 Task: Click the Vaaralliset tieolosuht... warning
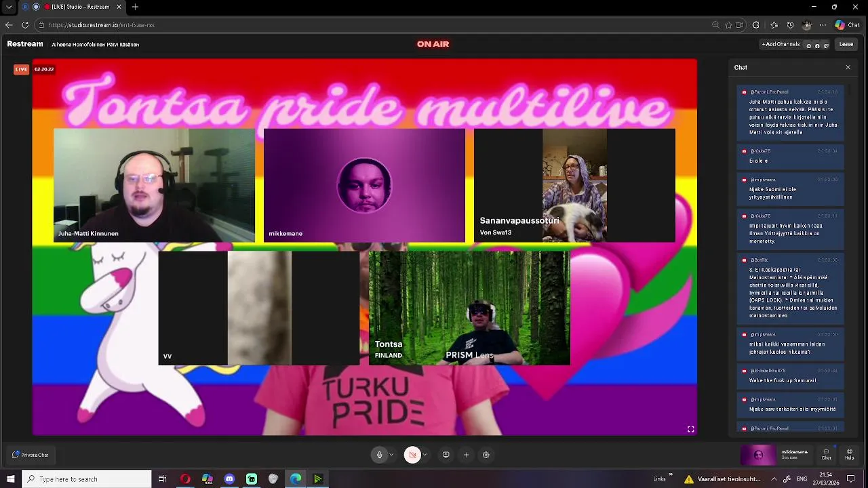[x=723, y=479]
